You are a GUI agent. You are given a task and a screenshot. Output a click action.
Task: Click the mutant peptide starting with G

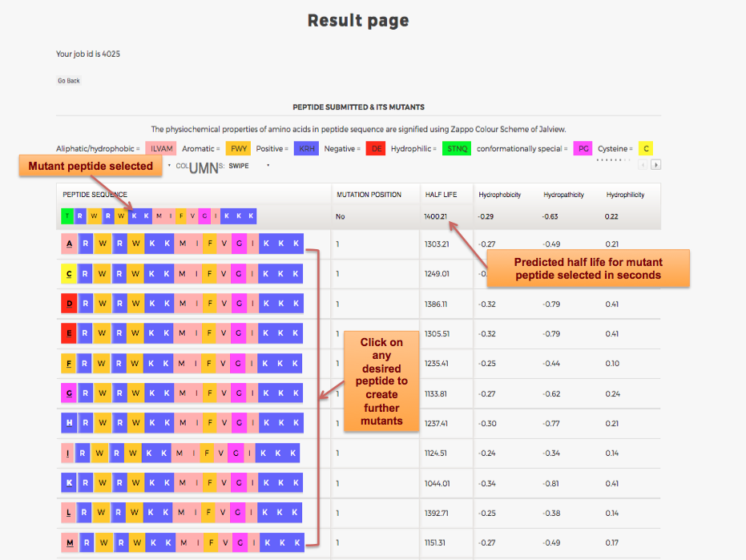pos(182,393)
